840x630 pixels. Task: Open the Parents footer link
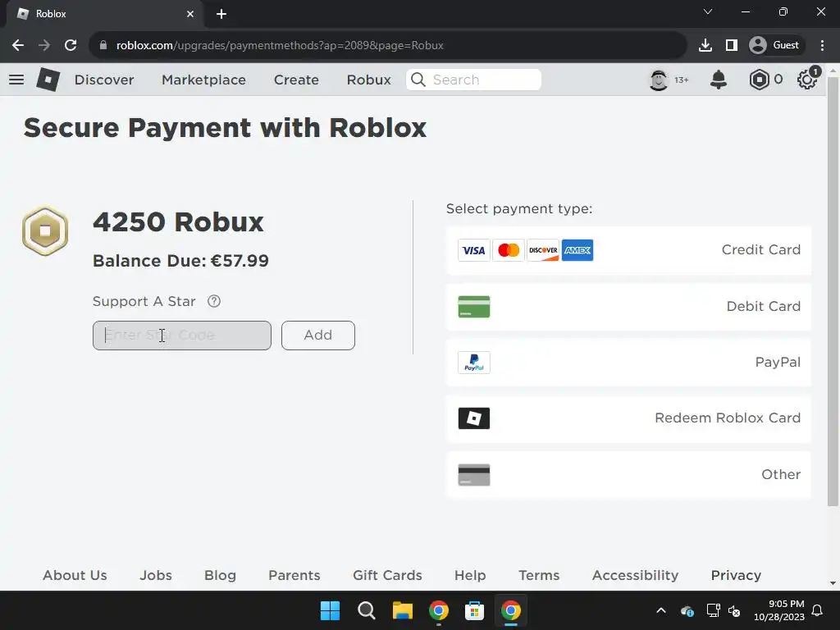point(294,575)
